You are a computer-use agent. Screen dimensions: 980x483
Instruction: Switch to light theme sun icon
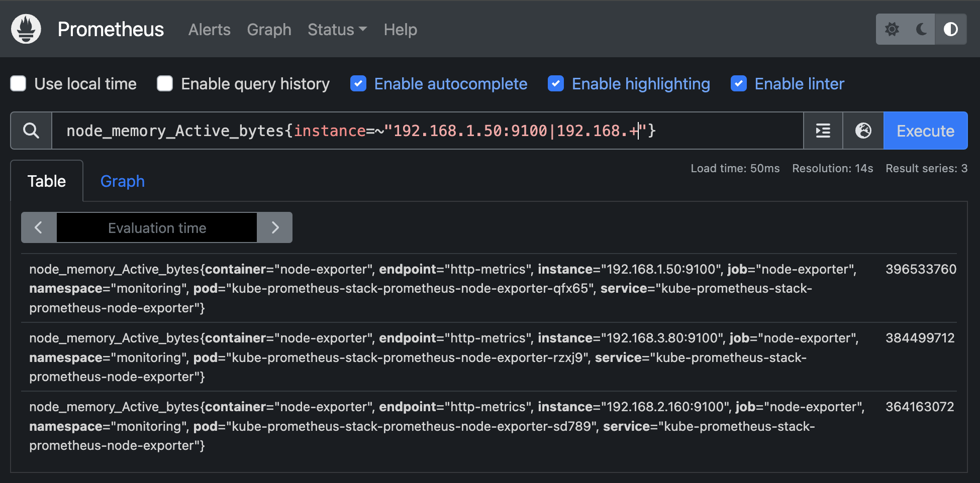tap(892, 29)
